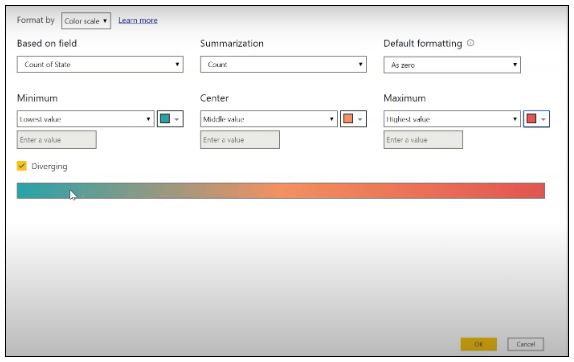The image size is (574, 362).
Task: Click the color gradient preview bar
Action: coord(281,191)
